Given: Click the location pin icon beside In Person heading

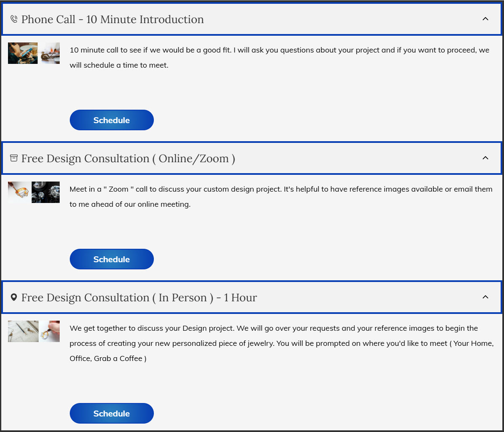Looking at the screenshot, I should pos(14,298).
